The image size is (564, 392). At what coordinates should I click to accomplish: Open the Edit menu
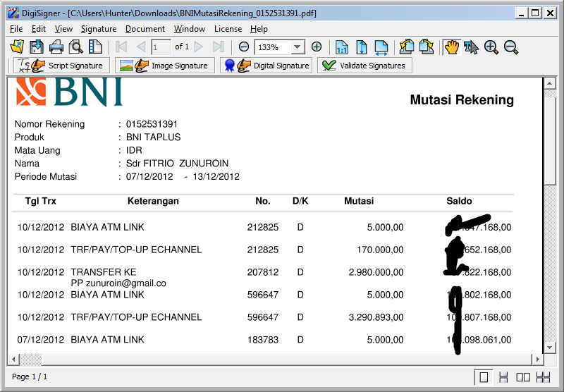[x=39, y=29]
